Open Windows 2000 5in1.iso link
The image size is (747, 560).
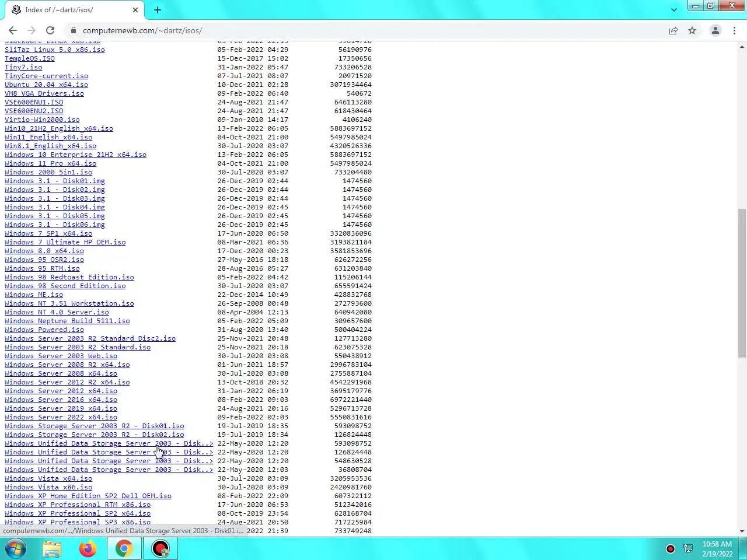(x=48, y=172)
